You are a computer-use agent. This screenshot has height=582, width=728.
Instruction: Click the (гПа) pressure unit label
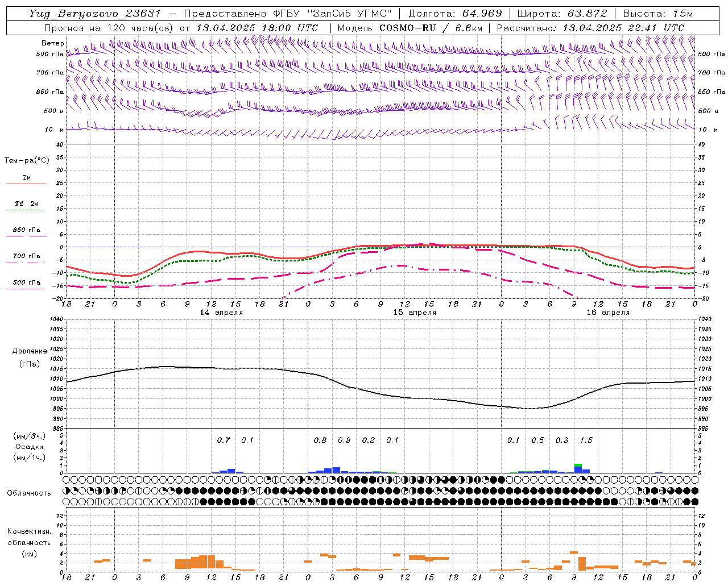click(x=30, y=364)
